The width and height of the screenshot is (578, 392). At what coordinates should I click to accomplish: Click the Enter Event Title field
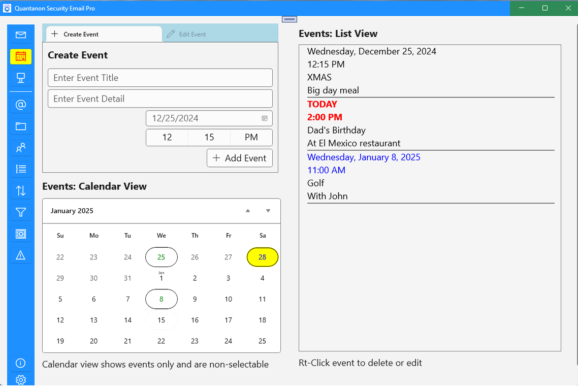160,78
